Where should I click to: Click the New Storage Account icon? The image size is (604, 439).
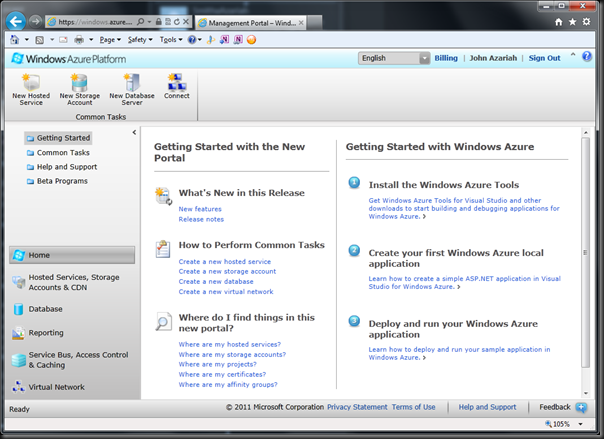(x=80, y=83)
